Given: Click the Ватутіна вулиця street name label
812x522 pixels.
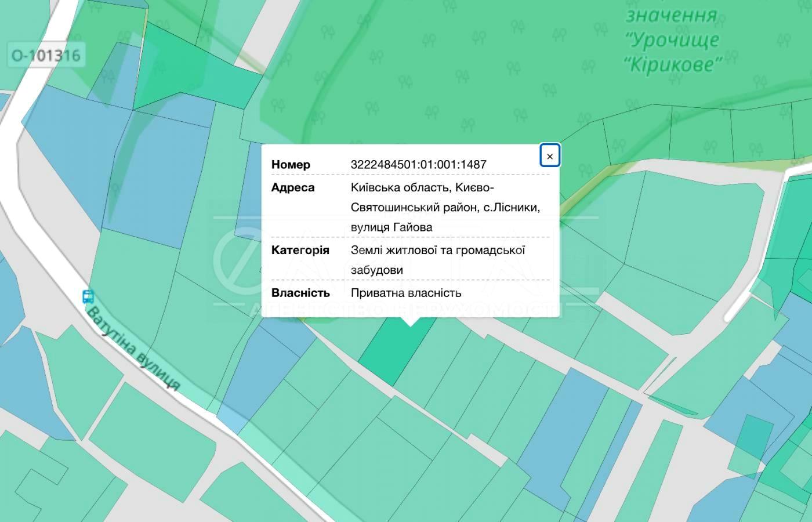Looking at the screenshot, I should (x=133, y=349).
